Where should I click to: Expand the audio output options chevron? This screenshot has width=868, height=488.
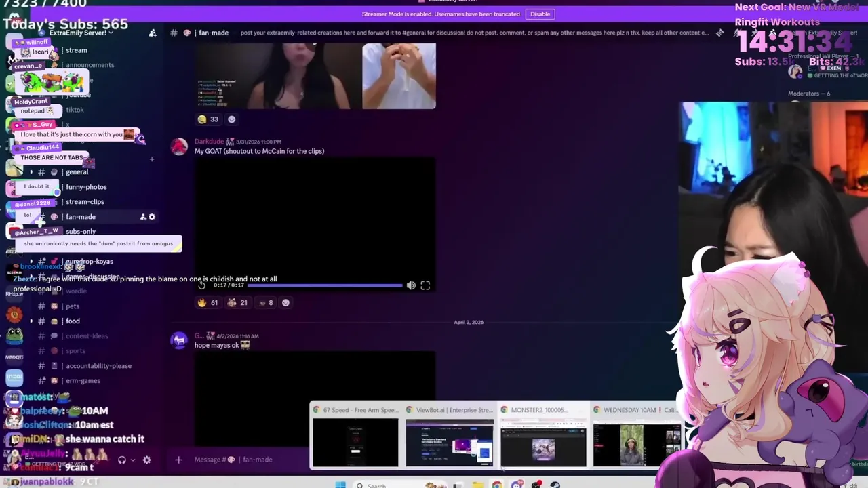133,460
